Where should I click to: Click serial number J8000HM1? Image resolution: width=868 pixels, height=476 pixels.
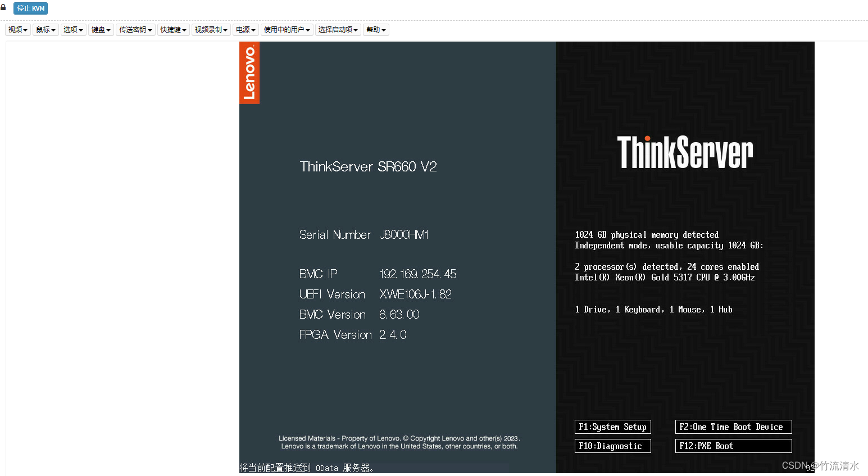pos(404,235)
